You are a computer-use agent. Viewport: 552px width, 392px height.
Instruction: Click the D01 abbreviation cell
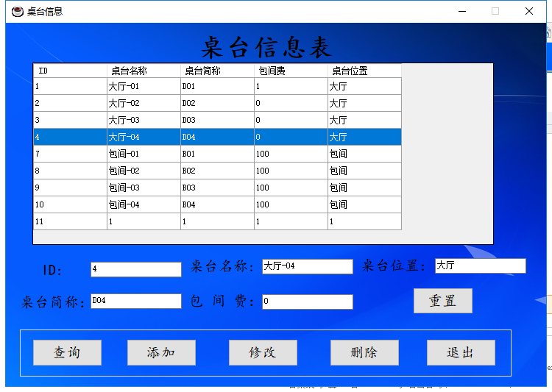(217, 86)
